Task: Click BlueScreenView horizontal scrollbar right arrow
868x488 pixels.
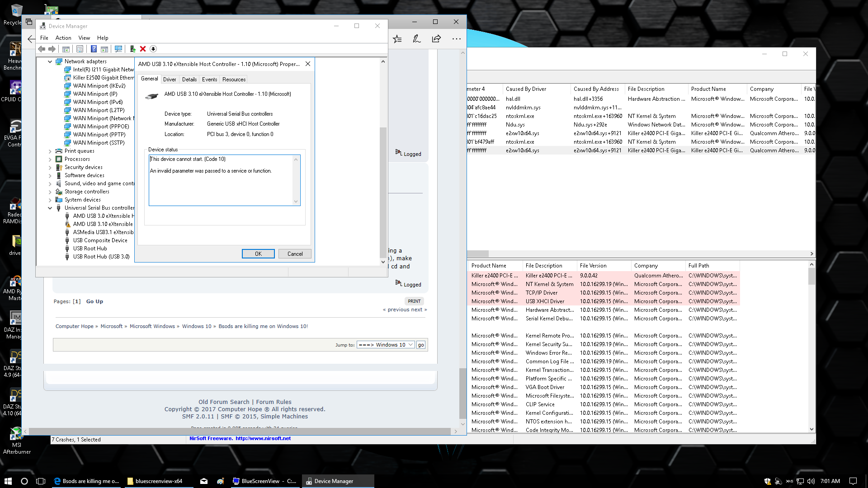Action: pos(811,254)
